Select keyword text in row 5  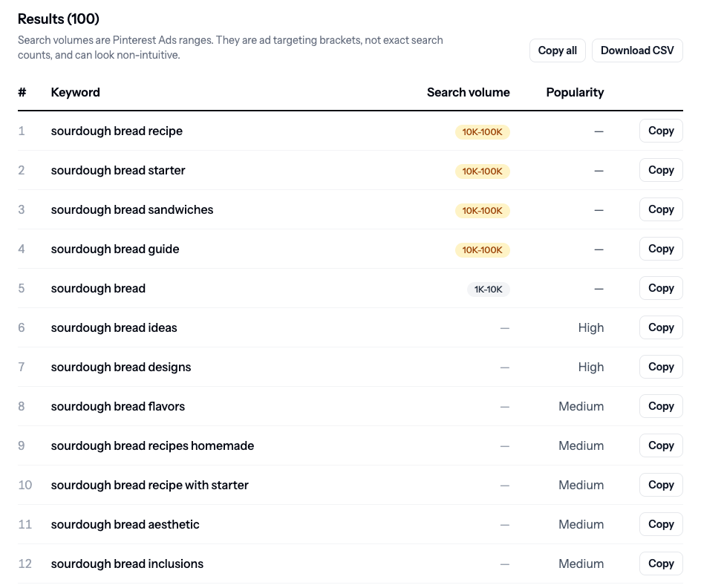click(98, 288)
